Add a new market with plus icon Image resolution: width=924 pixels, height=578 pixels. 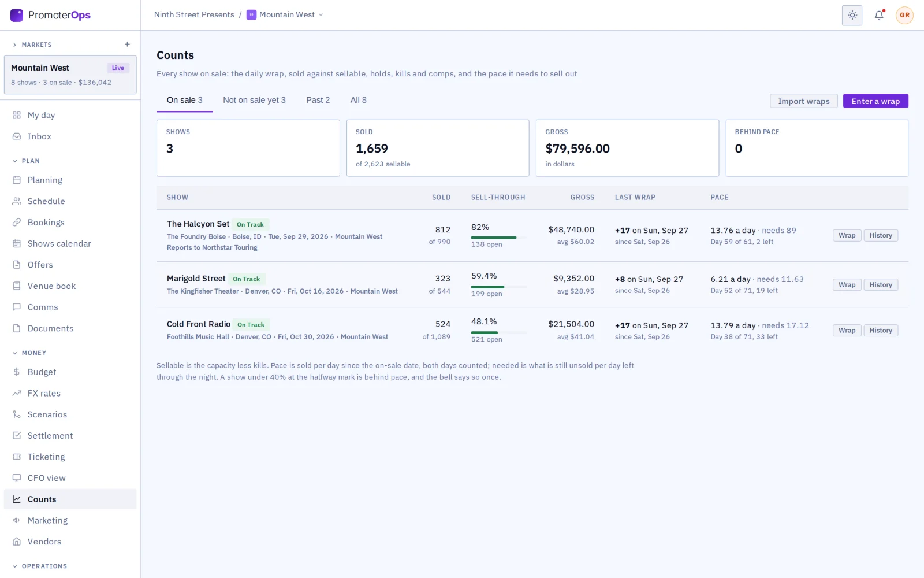coord(127,45)
